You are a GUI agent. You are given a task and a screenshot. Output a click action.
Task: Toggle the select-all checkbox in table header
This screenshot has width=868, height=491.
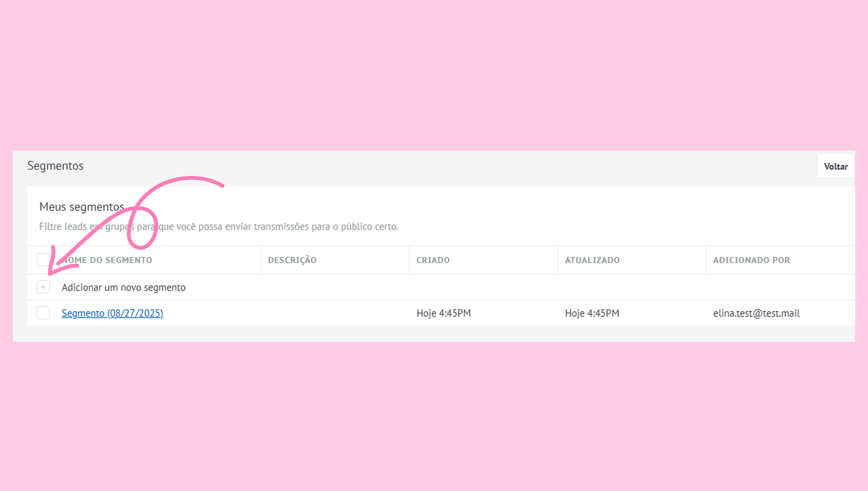pos(43,260)
